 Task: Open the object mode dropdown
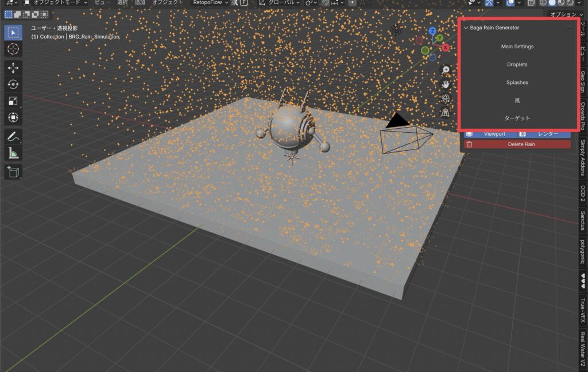(56, 3)
